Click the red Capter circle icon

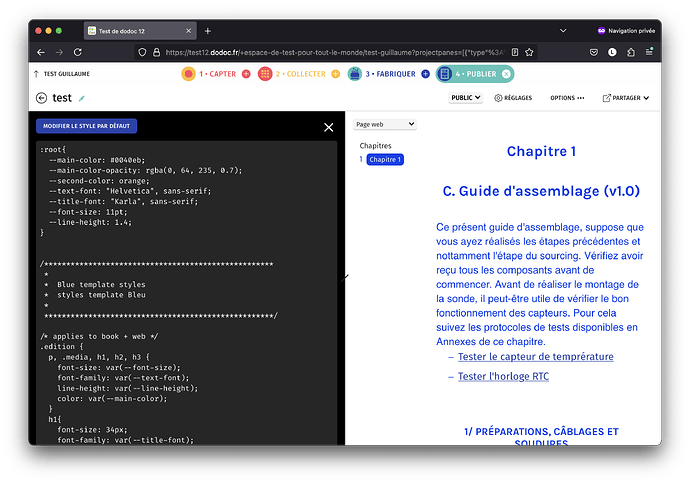188,74
